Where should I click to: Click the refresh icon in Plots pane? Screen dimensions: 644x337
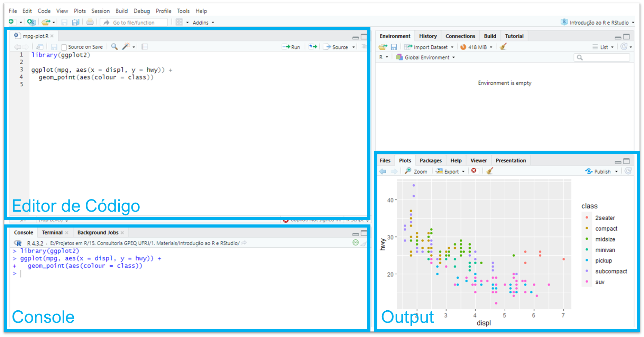tap(628, 171)
